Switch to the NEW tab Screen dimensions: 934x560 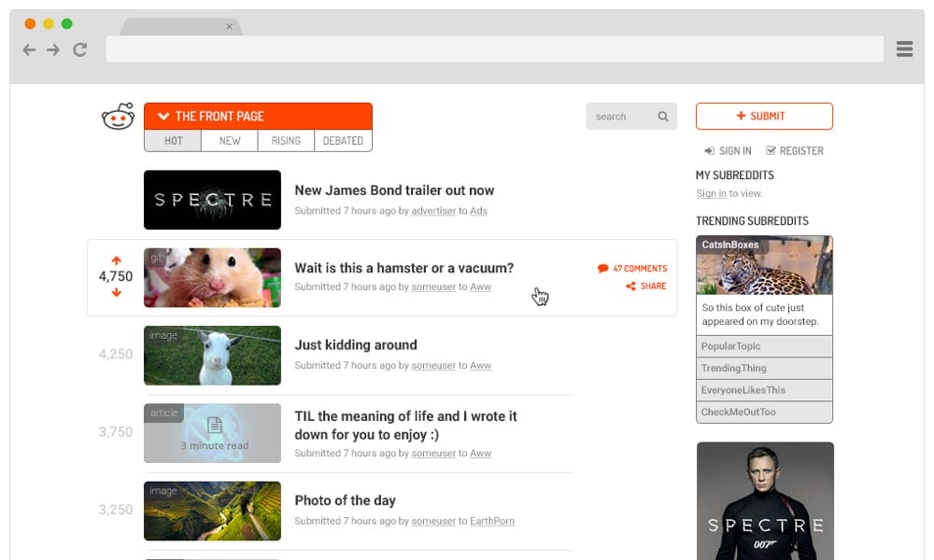(230, 140)
